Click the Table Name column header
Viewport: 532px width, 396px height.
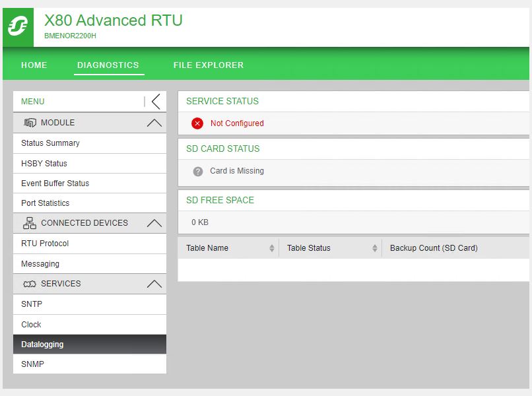[207, 248]
